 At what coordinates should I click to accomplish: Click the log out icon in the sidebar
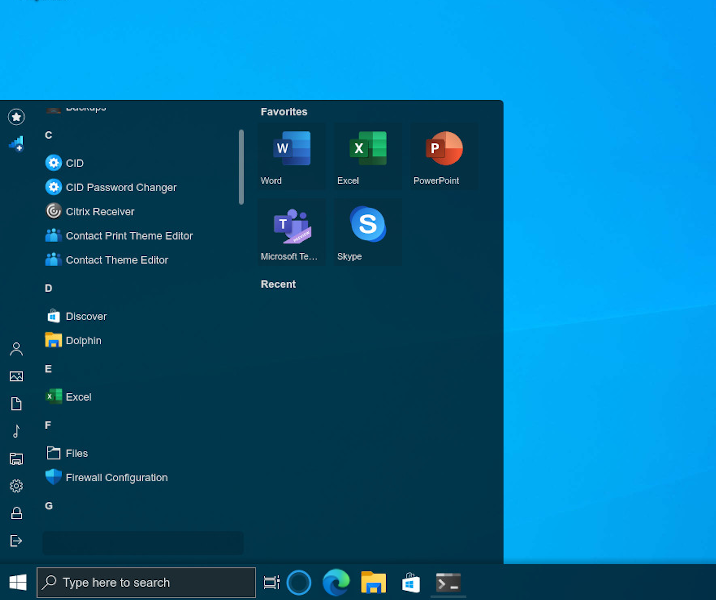click(16, 541)
